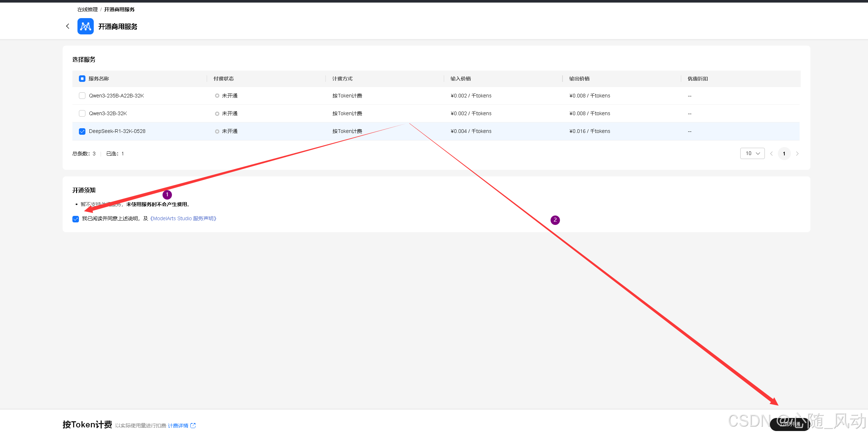The width and height of the screenshot is (868, 435).
Task: Go to previous page arrow
Action: [x=771, y=154]
